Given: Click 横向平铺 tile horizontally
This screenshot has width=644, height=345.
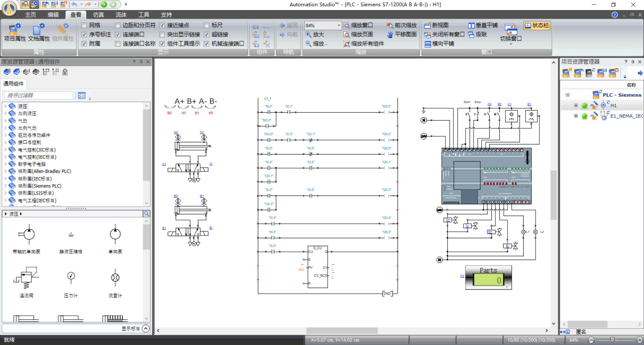Looking at the screenshot, I should pos(439,44).
